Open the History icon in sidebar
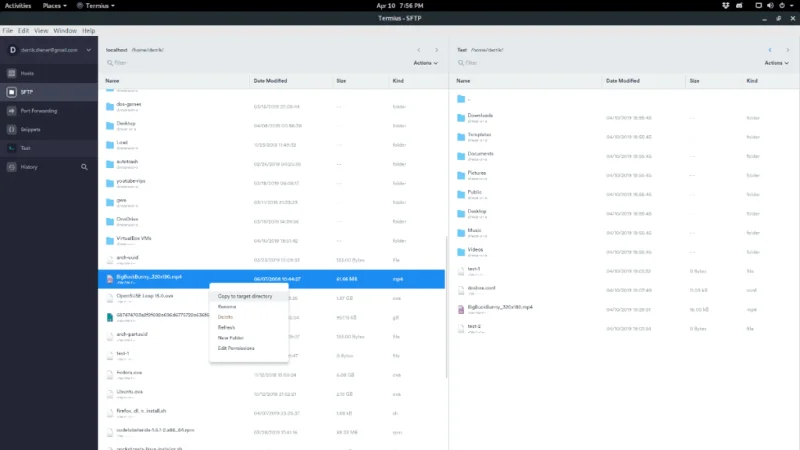 click(12, 167)
